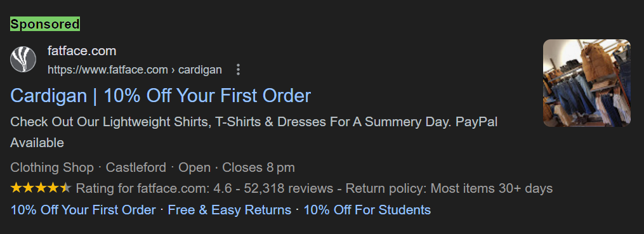Click the fatface.com site name
Viewport: 644px width, 234px height.
82,51
